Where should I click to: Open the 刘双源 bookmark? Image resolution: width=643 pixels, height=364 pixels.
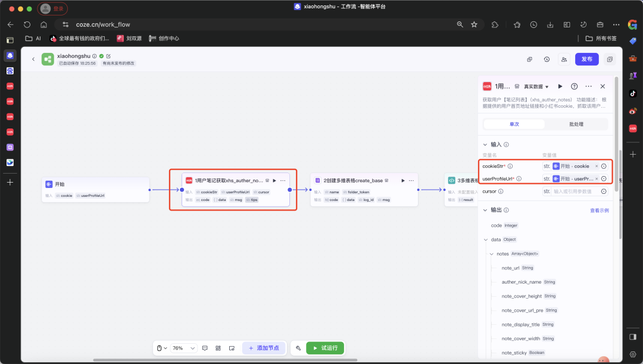pos(129,39)
